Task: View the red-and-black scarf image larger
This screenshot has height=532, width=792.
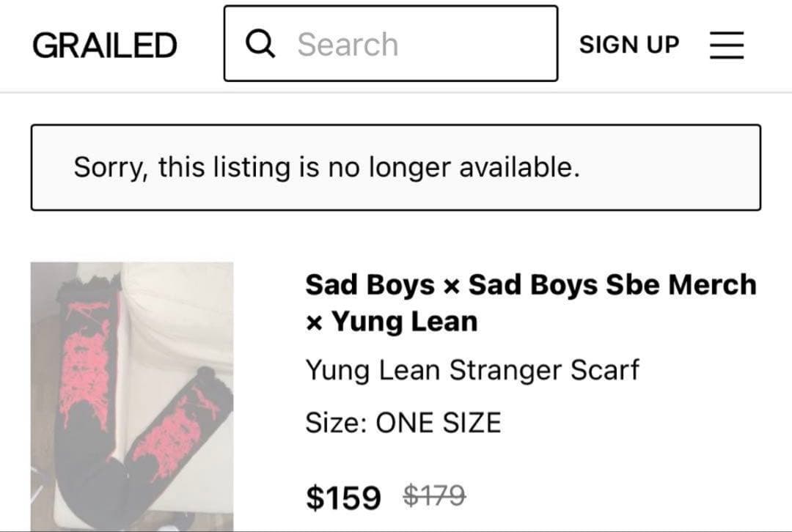Action: pos(132,396)
